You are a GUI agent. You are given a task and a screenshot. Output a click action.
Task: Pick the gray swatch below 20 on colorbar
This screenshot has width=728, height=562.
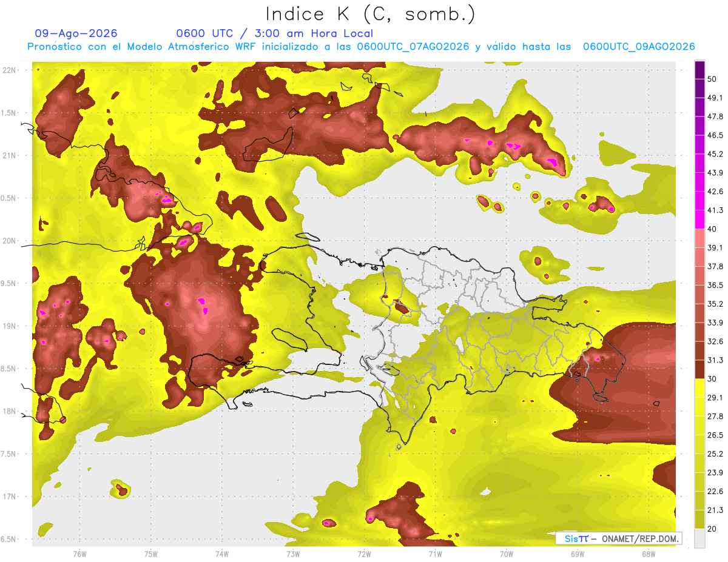pyautogui.click(x=699, y=538)
